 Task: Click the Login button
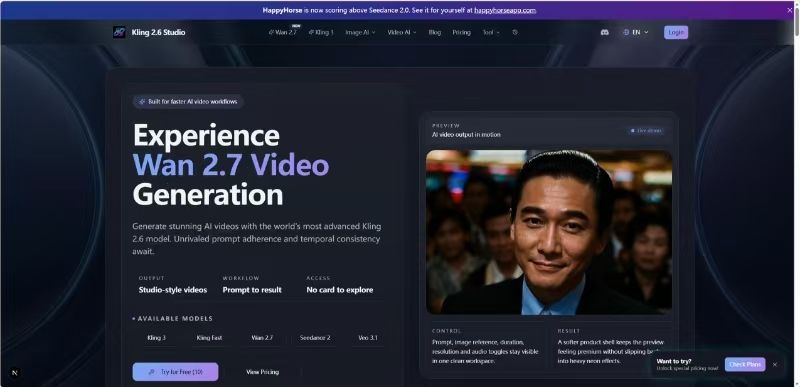(x=676, y=32)
